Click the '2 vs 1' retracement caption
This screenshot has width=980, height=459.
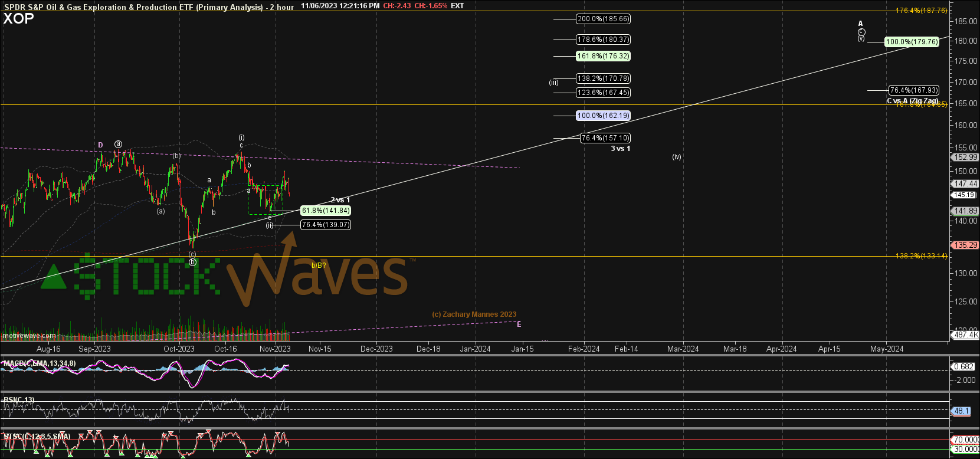coord(340,200)
